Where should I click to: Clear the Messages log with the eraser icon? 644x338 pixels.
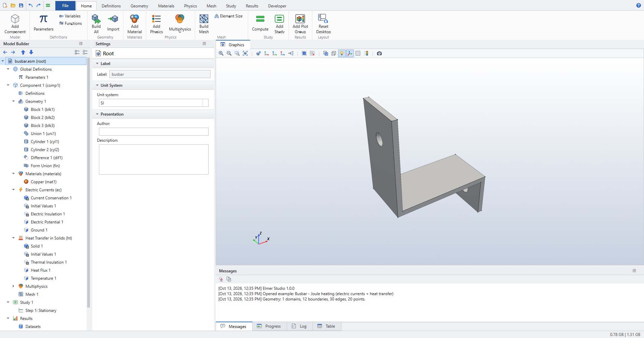pyautogui.click(x=221, y=279)
